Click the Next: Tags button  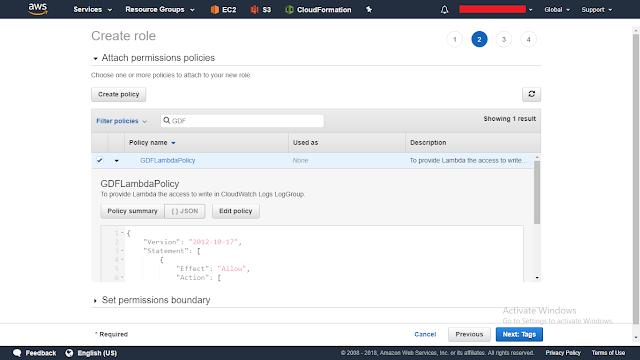pyautogui.click(x=519, y=334)
